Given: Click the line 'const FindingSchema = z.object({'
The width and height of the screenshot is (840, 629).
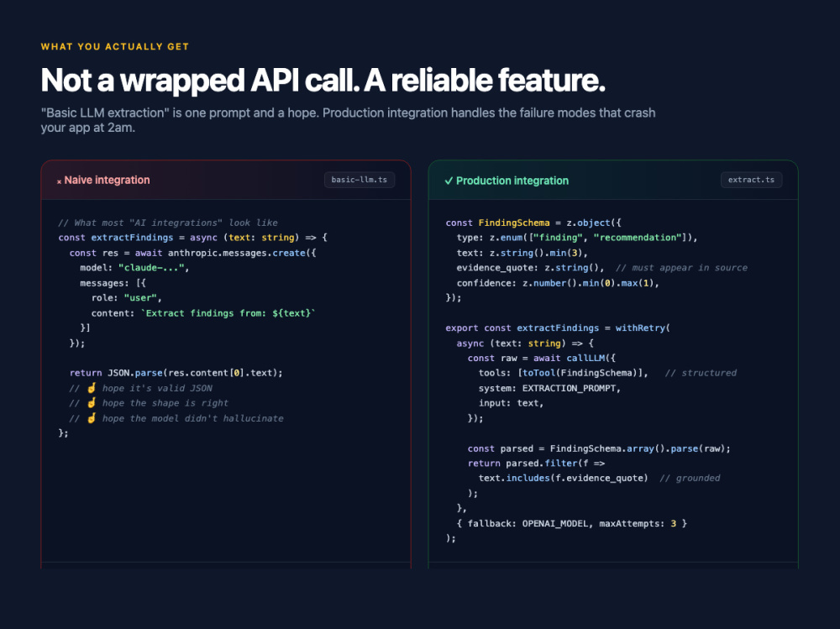Looking at the screenshot, I should coord(533,223).
